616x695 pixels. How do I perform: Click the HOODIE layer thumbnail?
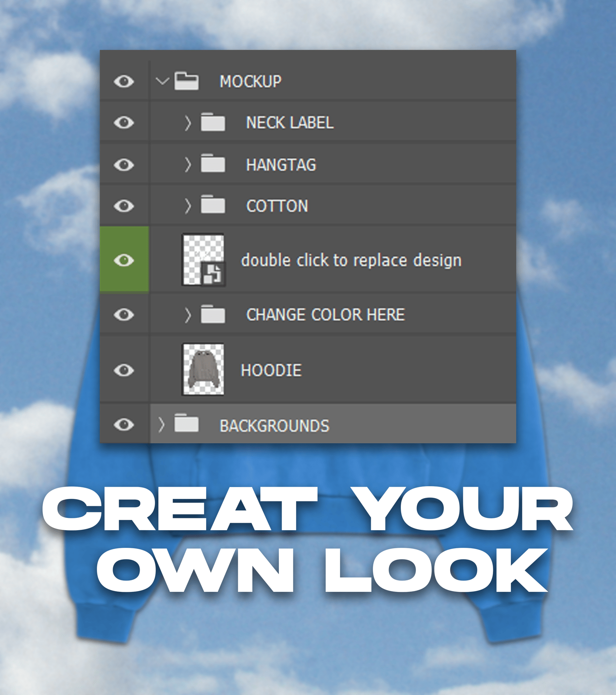tap(203, 369)
